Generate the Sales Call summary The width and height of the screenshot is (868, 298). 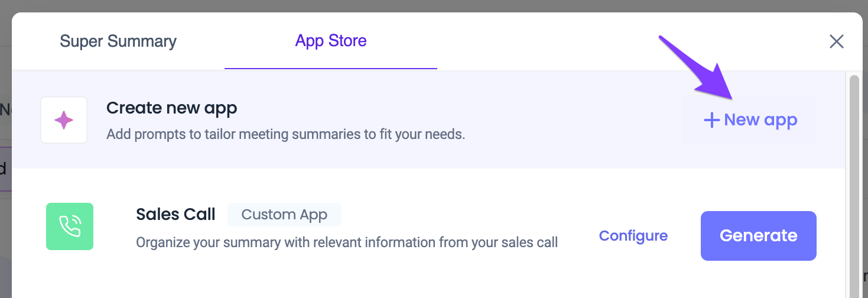tap(759, 236)
